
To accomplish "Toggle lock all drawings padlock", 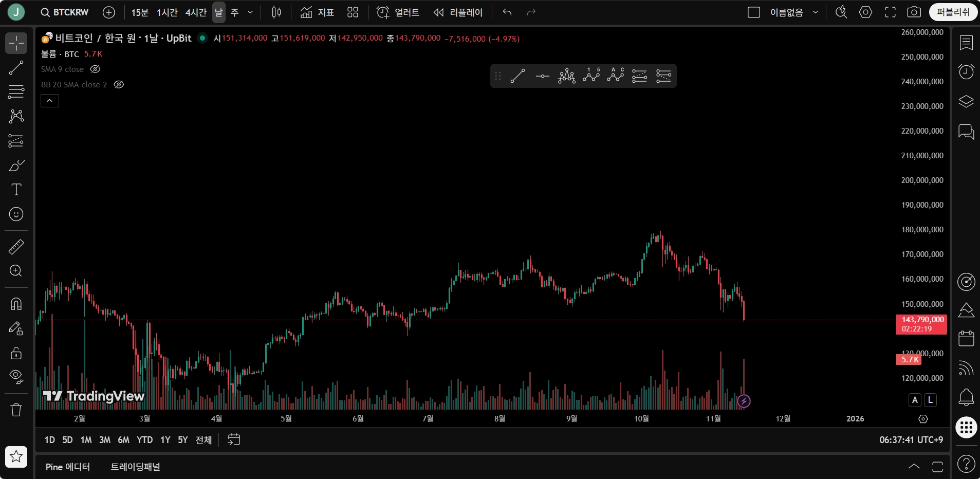I will (x=16, y=353).
